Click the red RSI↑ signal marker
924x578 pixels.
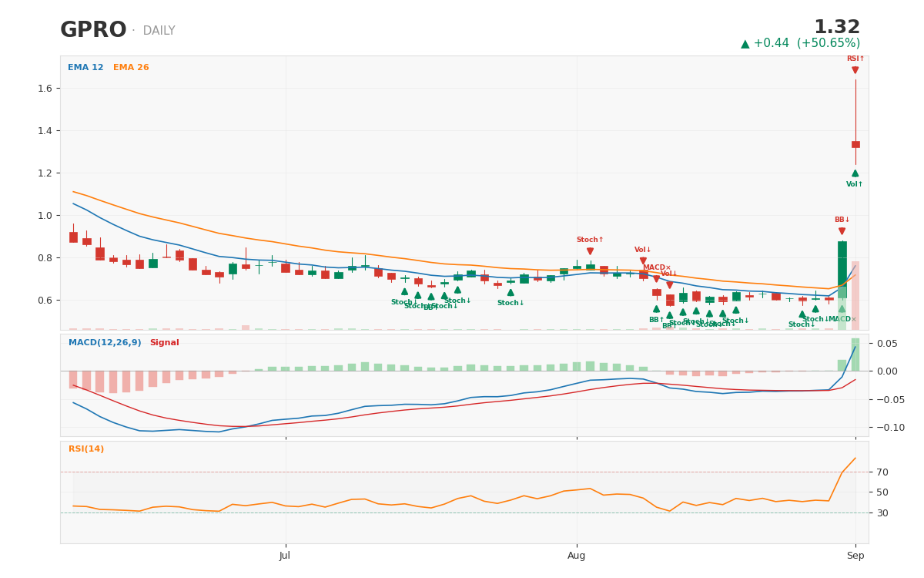pos(855,70)
